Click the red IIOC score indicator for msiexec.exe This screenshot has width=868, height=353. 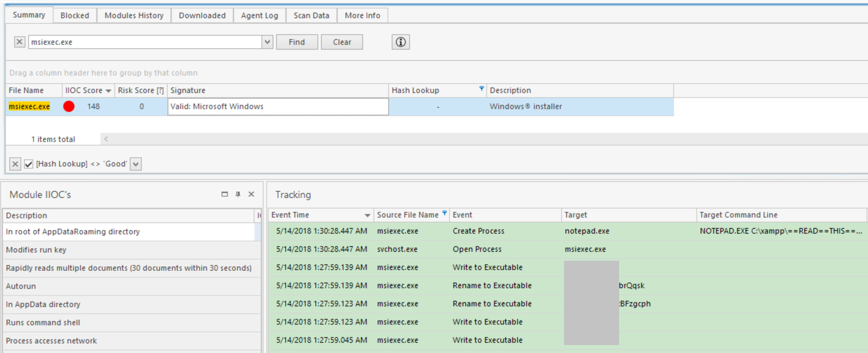point(69,107)
